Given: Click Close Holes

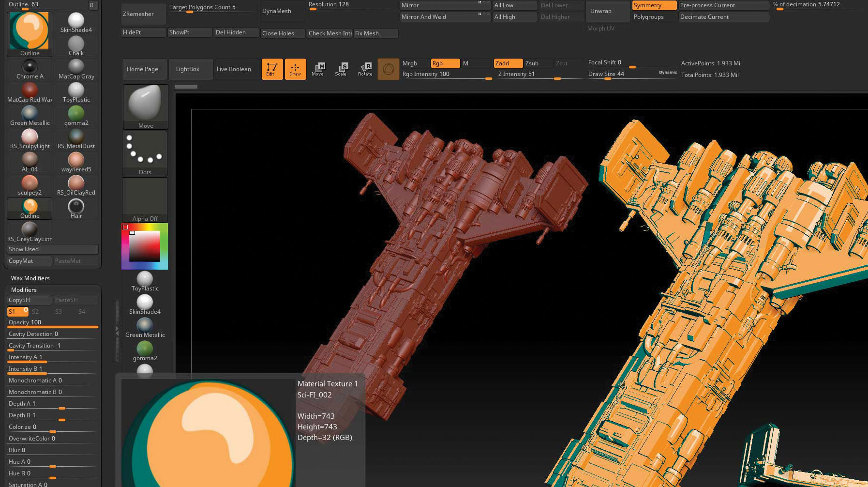Looking at the screenshot, I should click(x=283, y=33).
